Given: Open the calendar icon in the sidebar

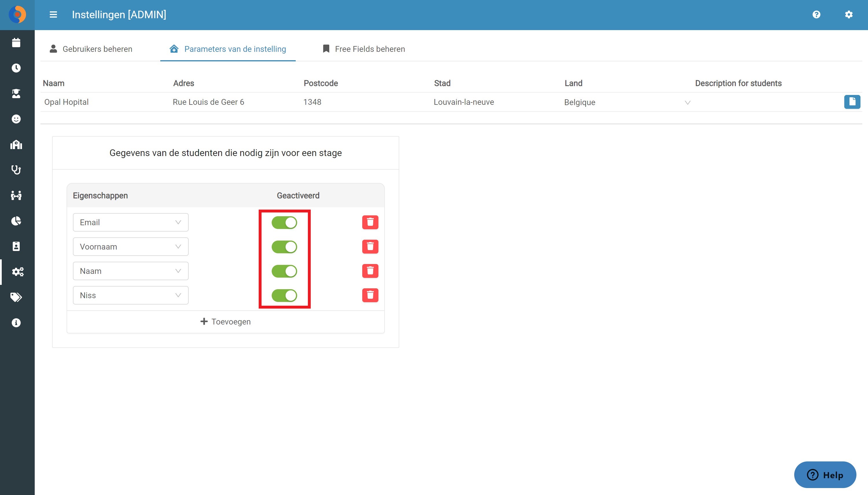Looking at the screenshot, I should [16, 43].
